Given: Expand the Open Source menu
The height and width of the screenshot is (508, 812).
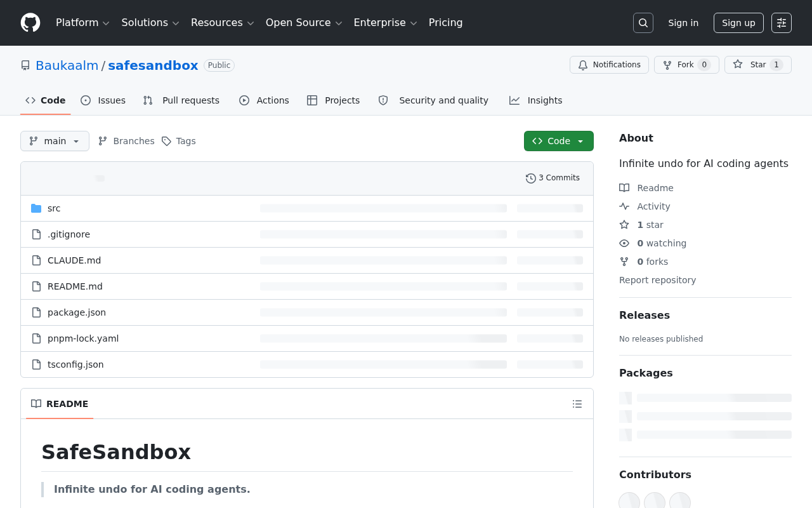Looking at the screenshot, I should (x=304, y=23).
